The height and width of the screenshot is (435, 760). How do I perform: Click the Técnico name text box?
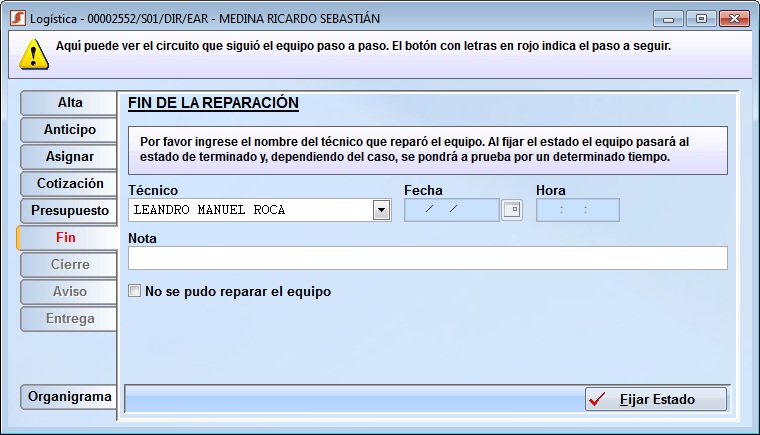click(250, 210)
